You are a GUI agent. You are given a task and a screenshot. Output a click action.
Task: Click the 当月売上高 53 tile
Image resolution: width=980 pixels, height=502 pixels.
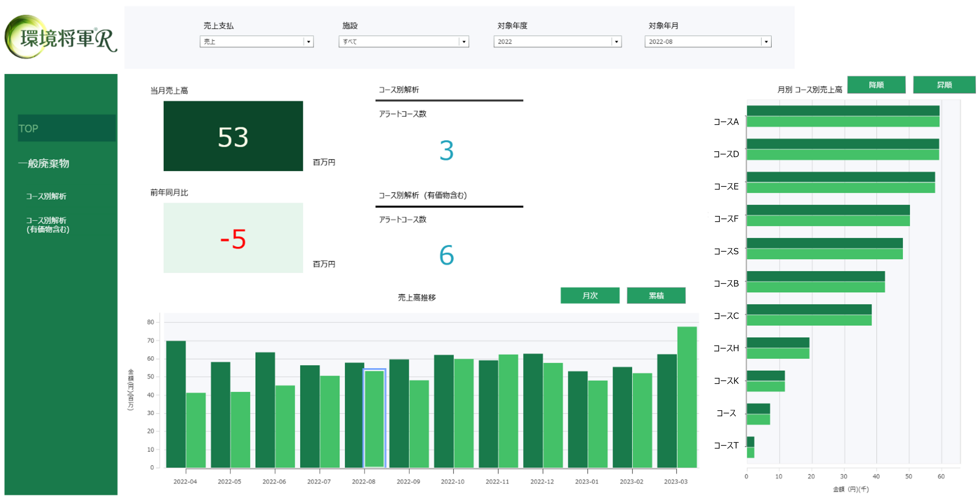coord(233,136)
